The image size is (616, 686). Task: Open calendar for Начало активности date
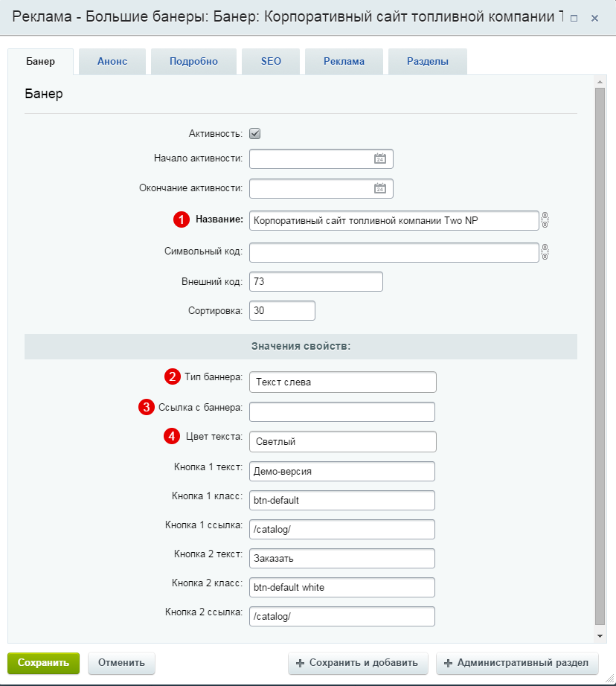(379, 158)
